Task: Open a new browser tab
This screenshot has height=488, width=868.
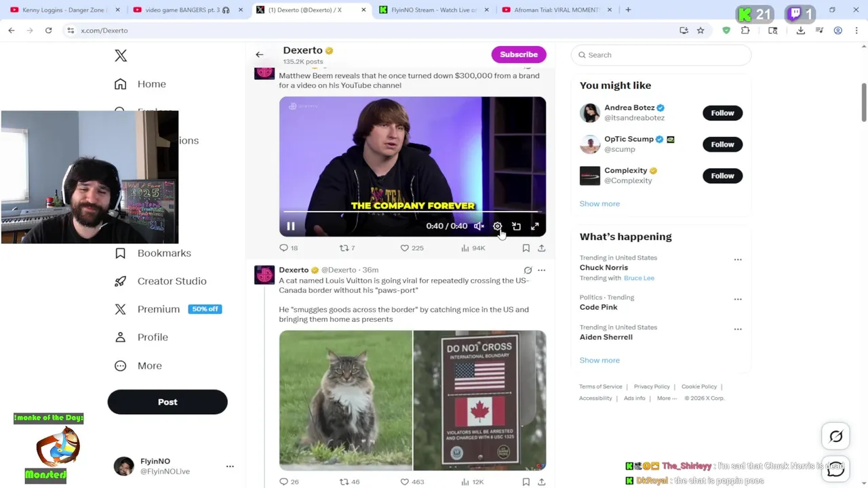Action: (628, 10)
